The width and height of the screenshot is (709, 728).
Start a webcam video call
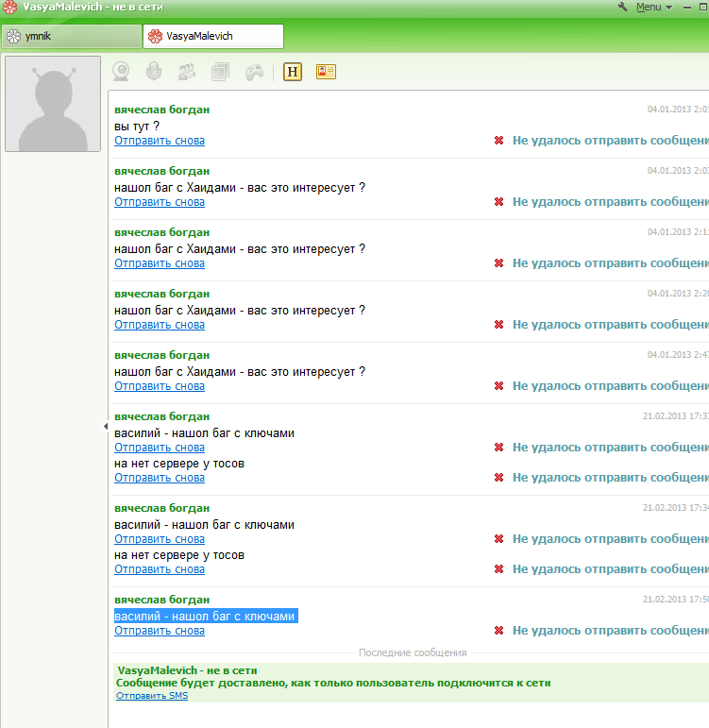click(121, 72)
